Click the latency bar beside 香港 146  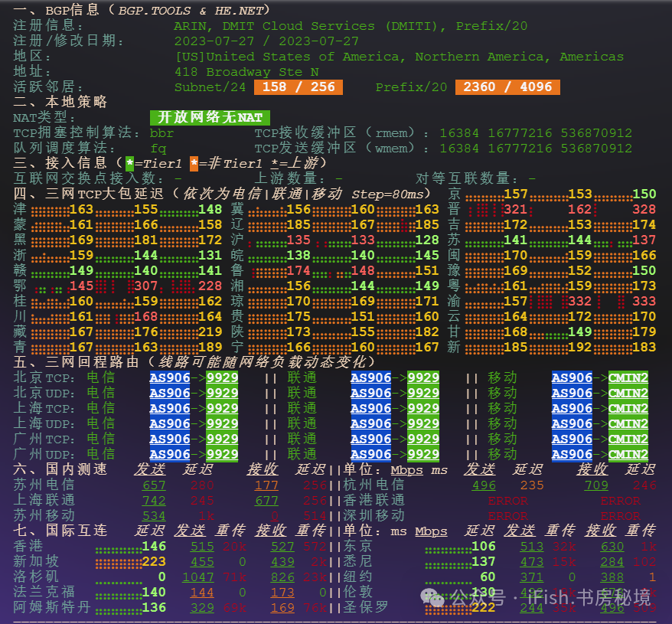[x=118, y=547]
